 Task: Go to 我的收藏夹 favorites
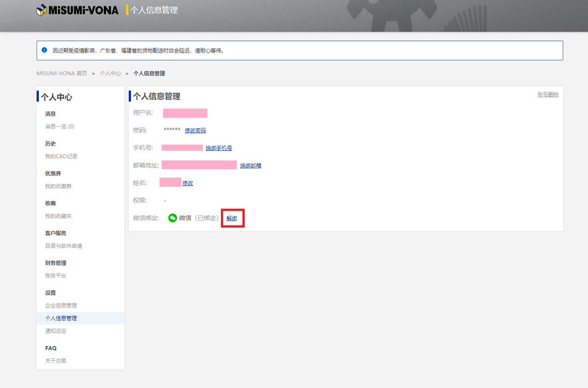point(58,216)
